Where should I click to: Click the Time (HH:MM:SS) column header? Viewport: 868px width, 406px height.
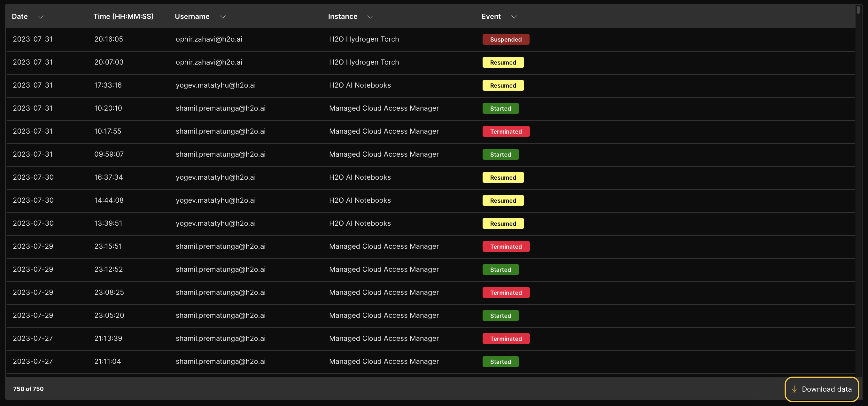click(123, 16)
